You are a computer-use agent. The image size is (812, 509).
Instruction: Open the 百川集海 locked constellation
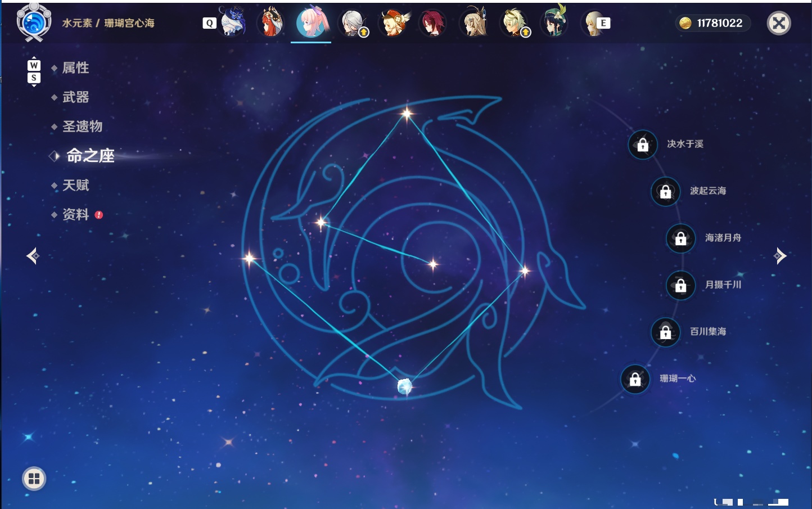point(666,332)
